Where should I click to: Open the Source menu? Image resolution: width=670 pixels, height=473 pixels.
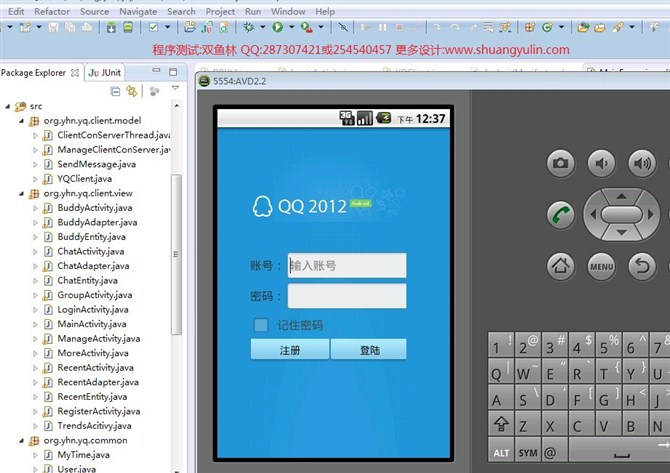point(94,12)
